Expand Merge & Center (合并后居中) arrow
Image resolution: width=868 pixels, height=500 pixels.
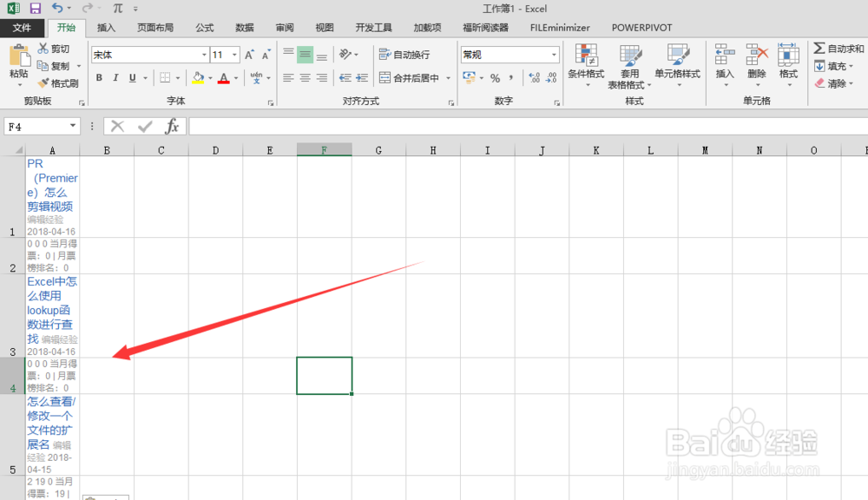point(449,78)
